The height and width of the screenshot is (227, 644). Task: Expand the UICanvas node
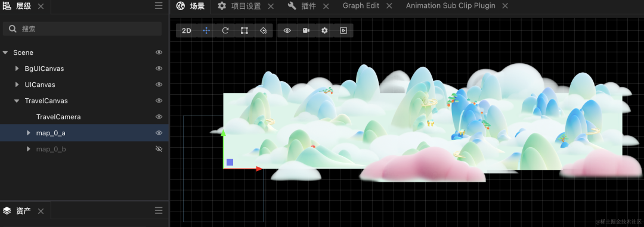click(17, 85)
